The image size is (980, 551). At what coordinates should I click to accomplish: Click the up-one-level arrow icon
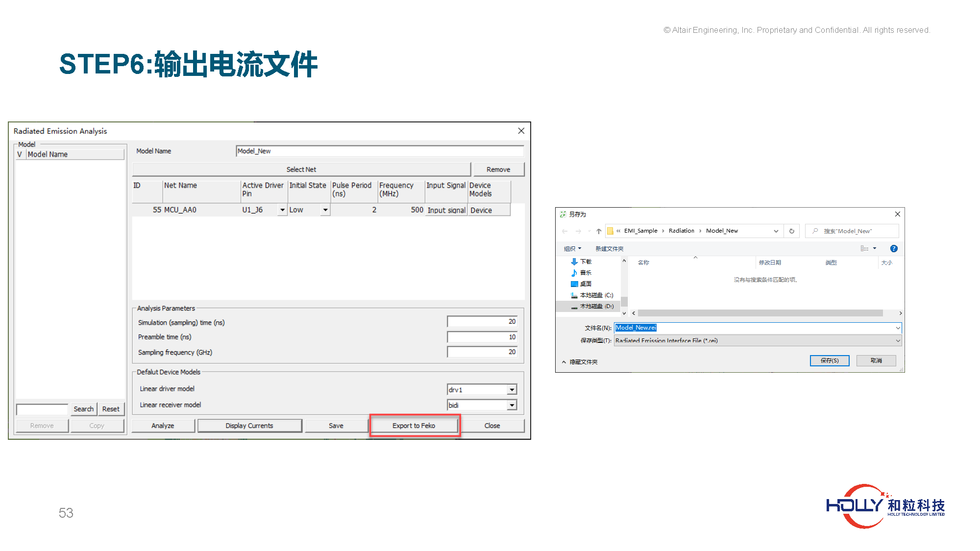click(599, 231)
